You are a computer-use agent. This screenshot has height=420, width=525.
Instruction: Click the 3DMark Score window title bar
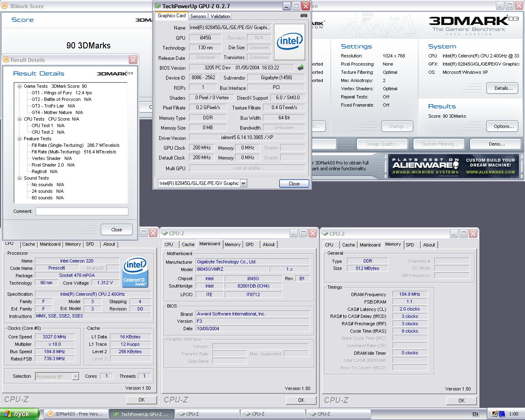click(x=76, y=6)
